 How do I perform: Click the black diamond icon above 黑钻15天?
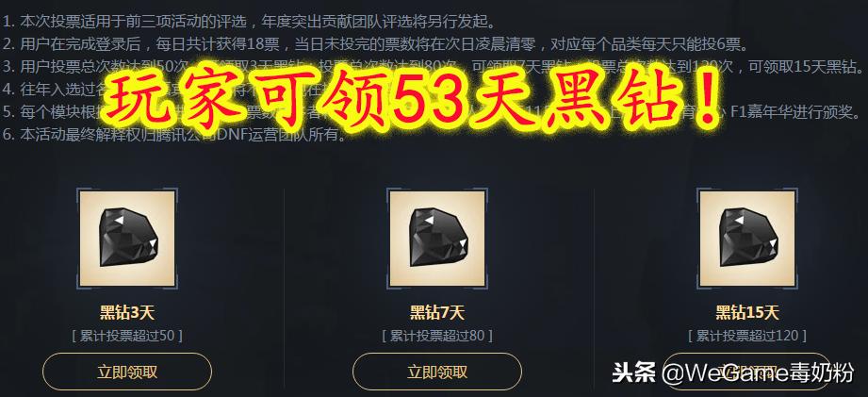coord(747,238)
